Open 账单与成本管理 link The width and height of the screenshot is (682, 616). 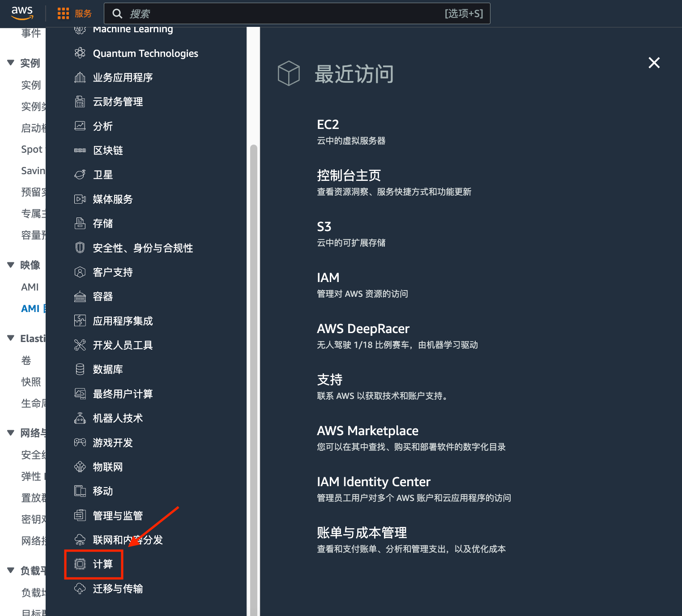[362, 533]
